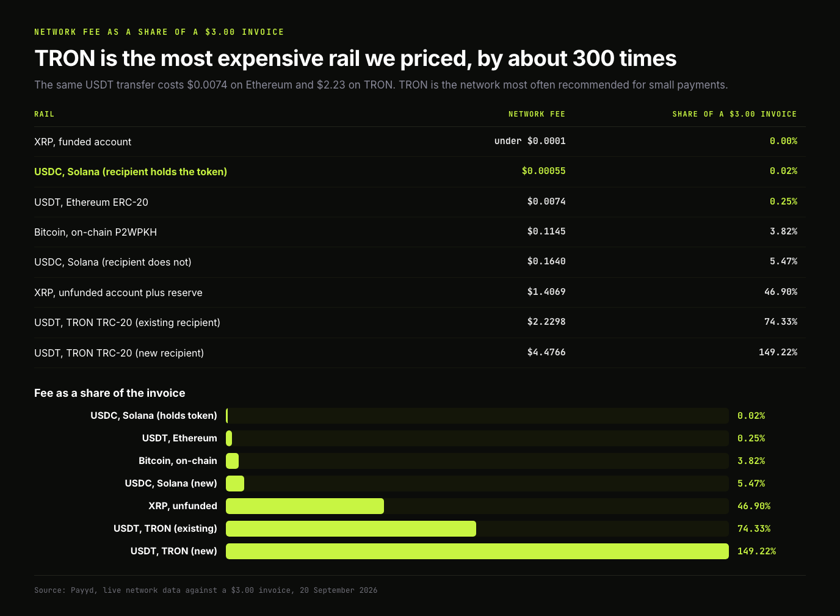Click the main TRON headline title
The width and height of the screenshot is (840, 616).
(x=355, y=59)
